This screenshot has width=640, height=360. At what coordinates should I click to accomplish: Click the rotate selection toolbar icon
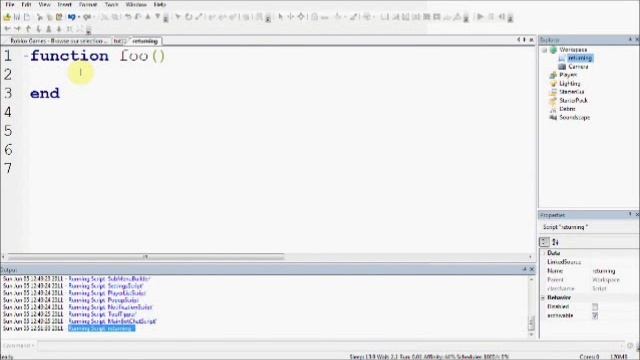click(x=189, y=17)
